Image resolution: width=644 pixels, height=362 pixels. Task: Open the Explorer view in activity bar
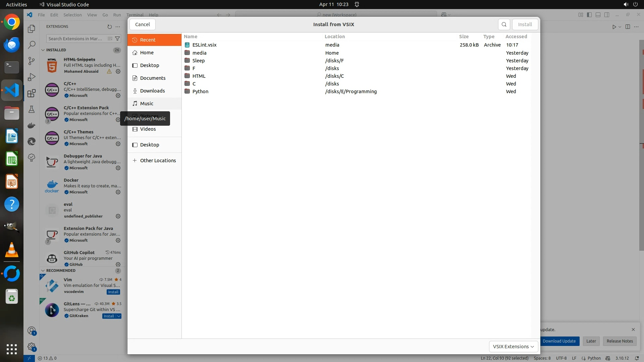32,29
